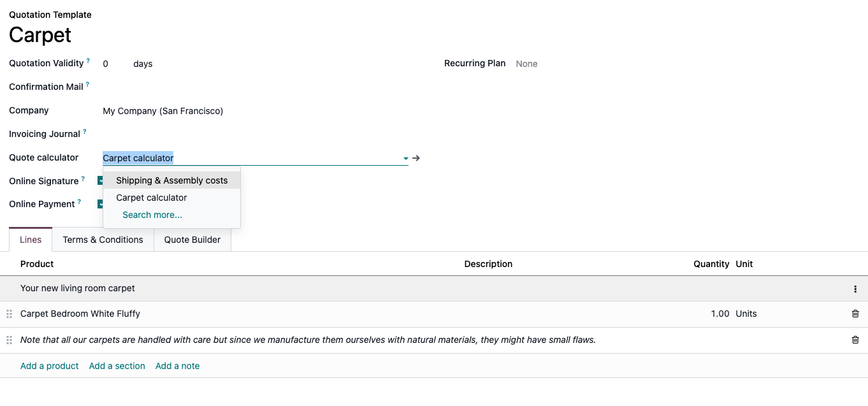Switch to the Terms & Conditions tab
The image size is (868, 406).
(x=103, y=240)
